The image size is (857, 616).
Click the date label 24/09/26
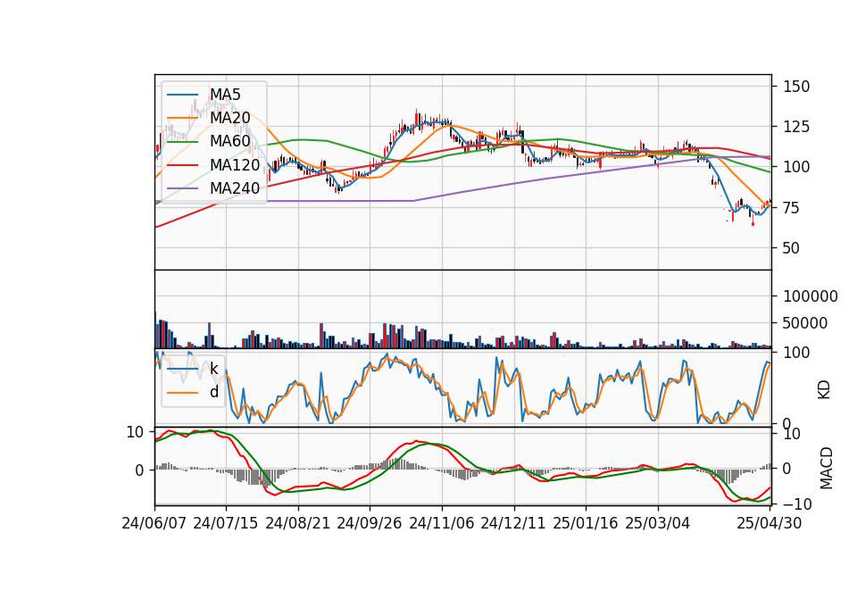[370, 523]
